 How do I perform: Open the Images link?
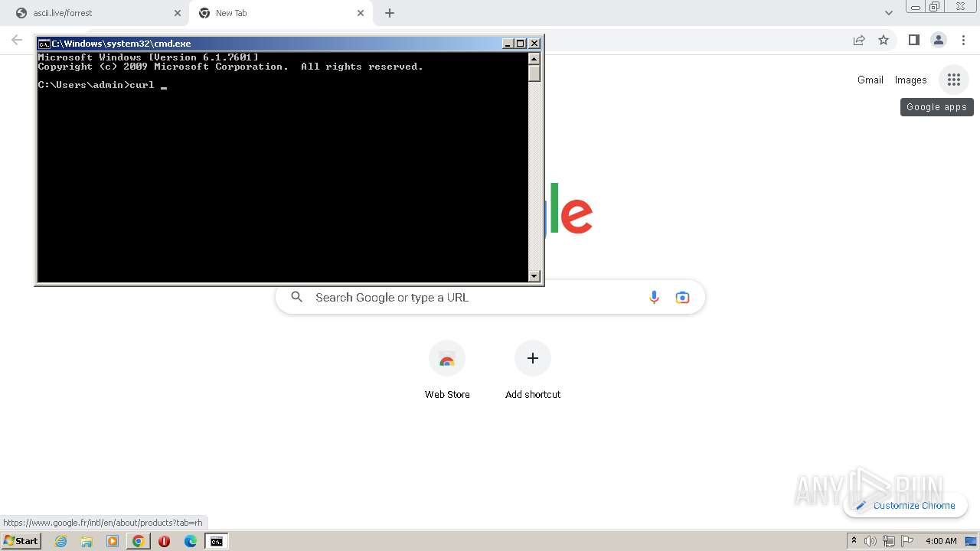[910, 80]
